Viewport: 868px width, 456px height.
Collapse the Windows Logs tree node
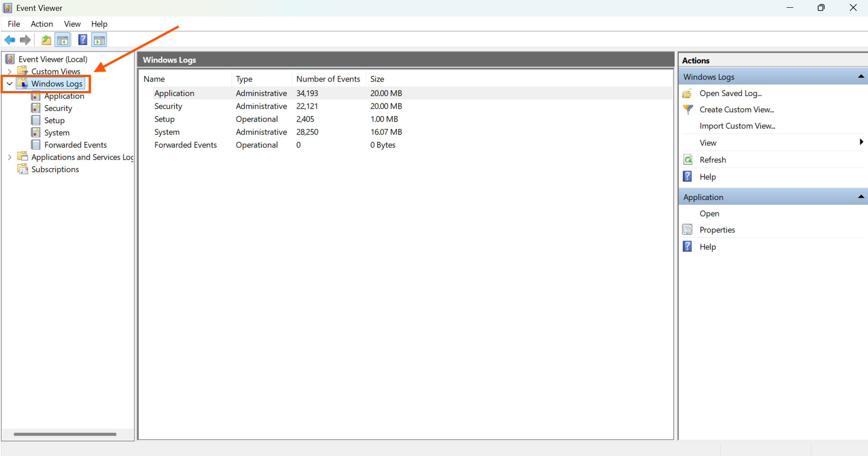click(10, 84)
